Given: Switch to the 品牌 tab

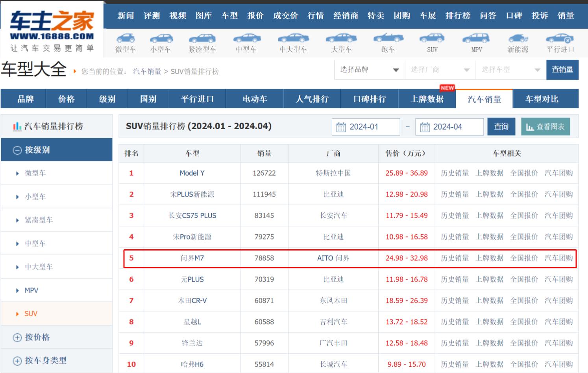Looking at the screenshot, I should coord(26,99).
